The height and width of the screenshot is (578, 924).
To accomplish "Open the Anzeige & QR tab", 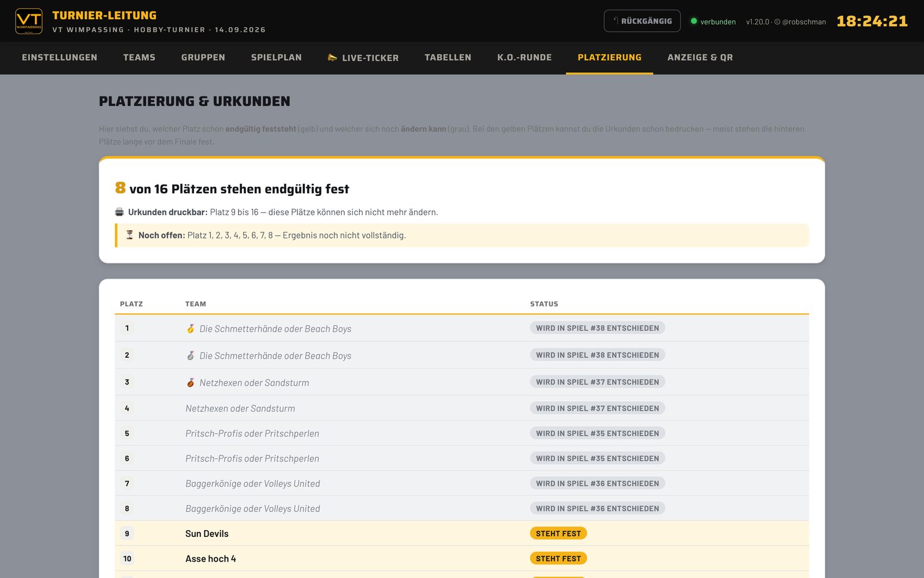I will (x=700, y=57).
